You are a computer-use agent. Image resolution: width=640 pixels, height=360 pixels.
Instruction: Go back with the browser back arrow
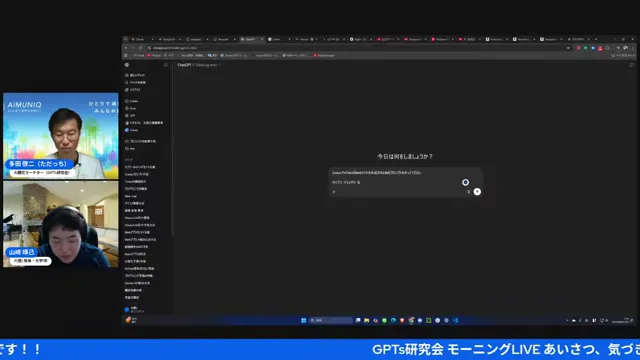126,48
